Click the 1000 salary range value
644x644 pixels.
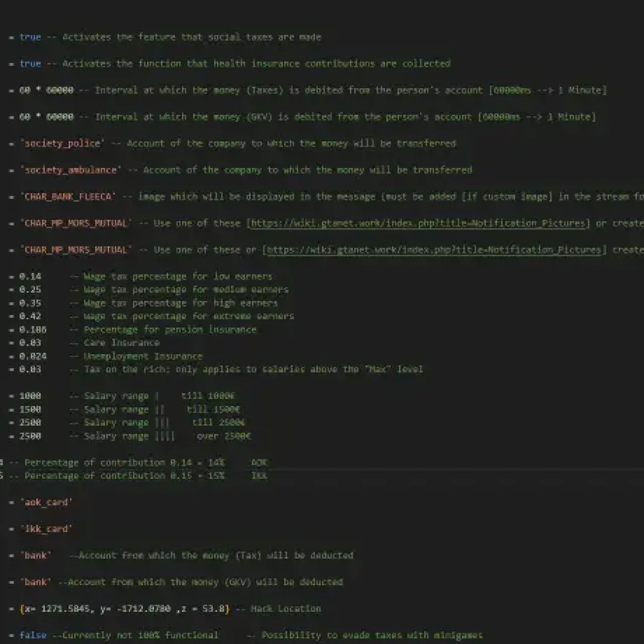point(30,396)
